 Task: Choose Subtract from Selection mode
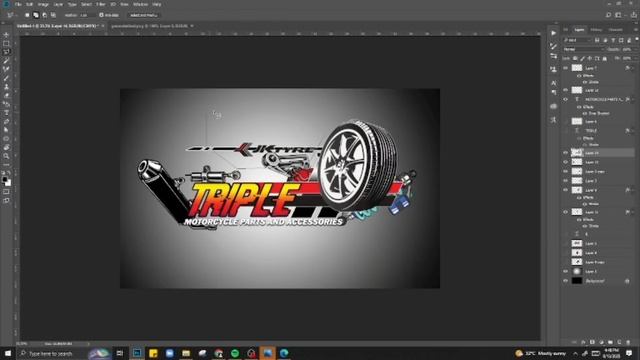(x=44, y=15)
